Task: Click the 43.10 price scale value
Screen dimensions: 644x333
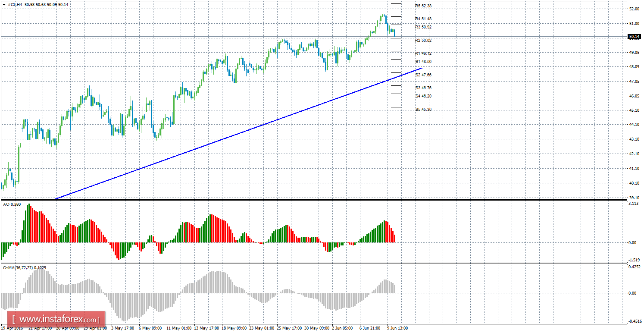Action: (634, 139)
